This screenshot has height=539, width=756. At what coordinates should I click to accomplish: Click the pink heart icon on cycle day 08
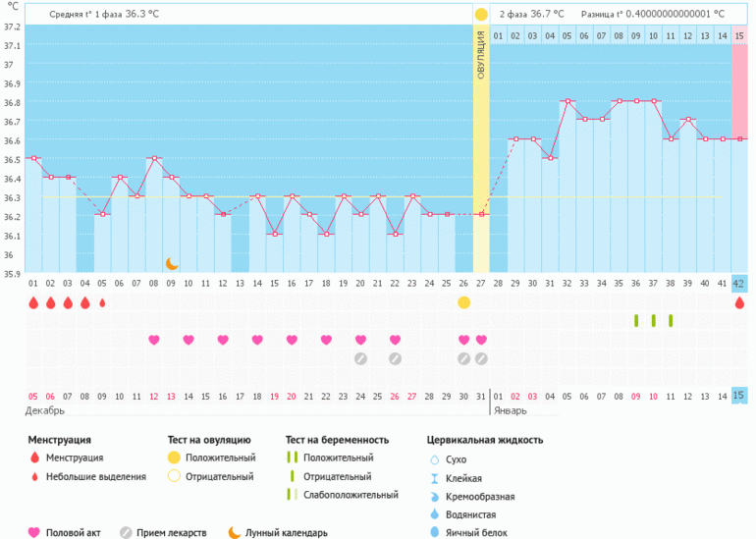pyautogui.click(x=154, y=340)
